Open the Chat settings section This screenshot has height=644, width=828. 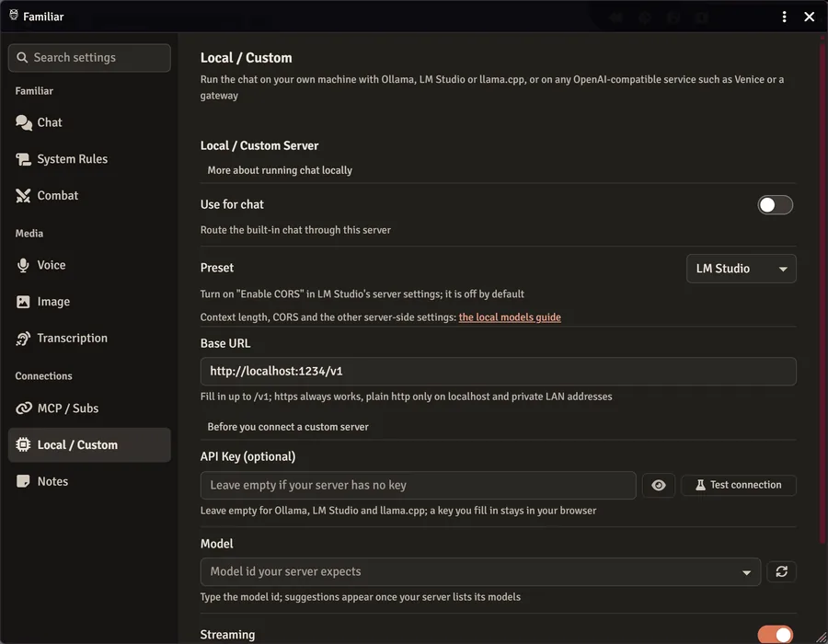coord(89,122)
